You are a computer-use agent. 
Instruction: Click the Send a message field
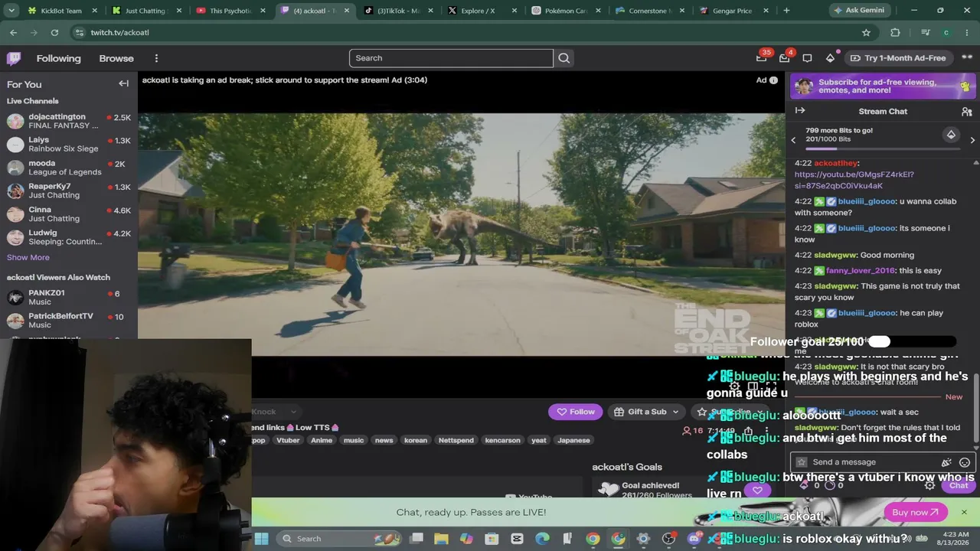[x=881, y=462]
